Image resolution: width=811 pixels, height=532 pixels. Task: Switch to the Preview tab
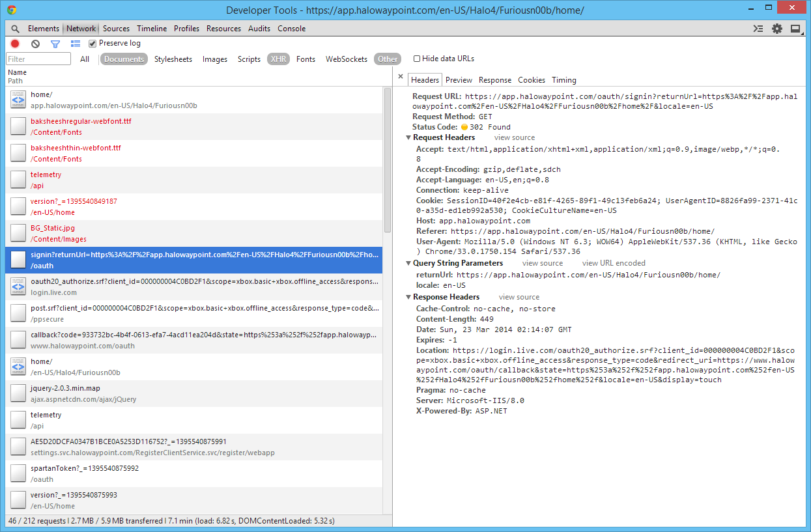(x=459, y=80)
